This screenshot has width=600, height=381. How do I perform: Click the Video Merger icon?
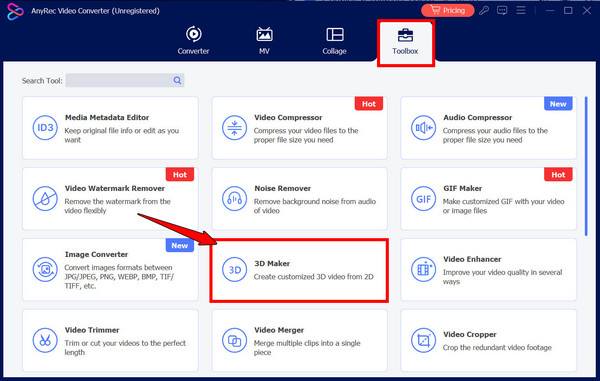click(x=234, y=340)
